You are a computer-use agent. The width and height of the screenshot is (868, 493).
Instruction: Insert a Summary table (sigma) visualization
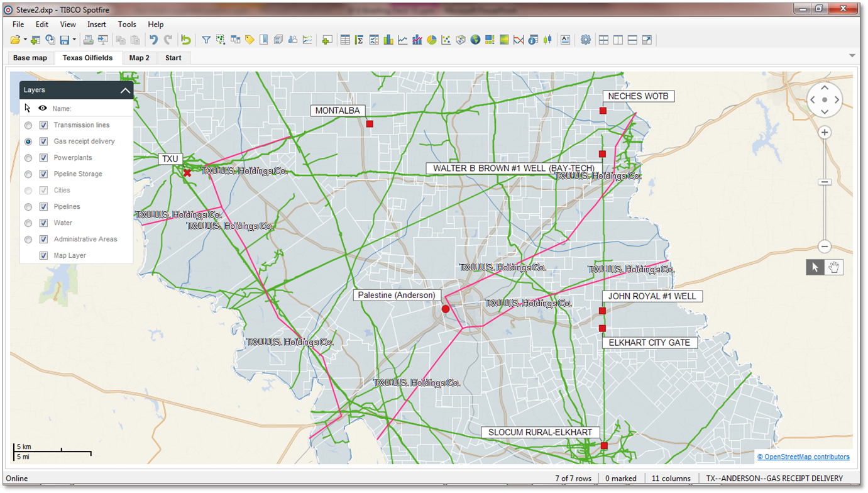(360, 40)
